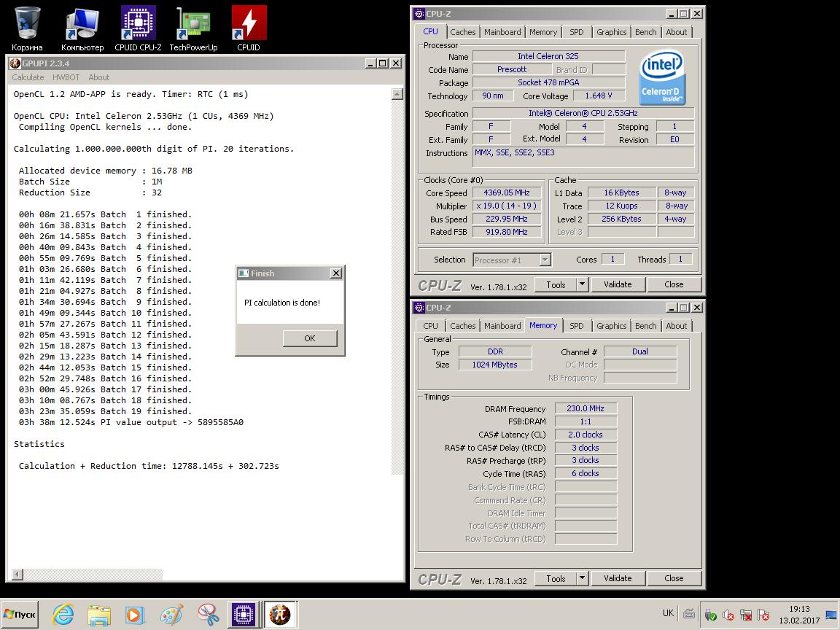The height and width of the screenshot is (630, 840).
Task: Open Snipping Tool scissors icon on taskbar
Action: click(208, 615)
